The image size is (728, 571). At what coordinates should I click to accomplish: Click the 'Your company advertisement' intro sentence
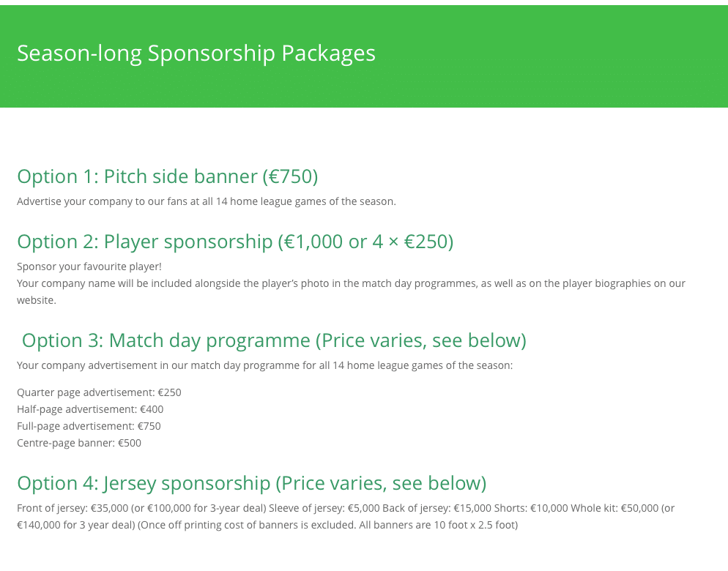coord(264,365)
